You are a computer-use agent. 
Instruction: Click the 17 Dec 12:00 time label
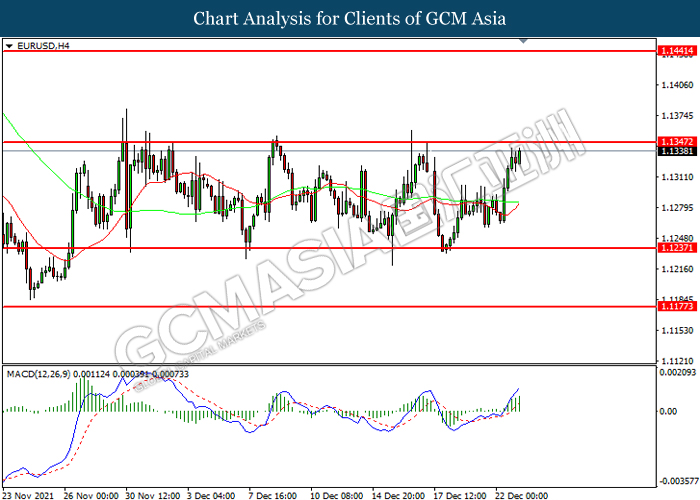click(x=461, y=496)
